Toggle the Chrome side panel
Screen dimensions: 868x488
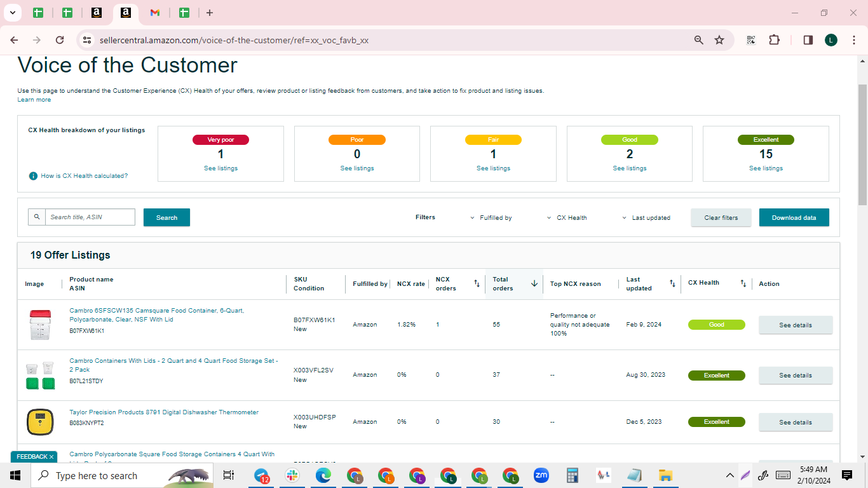click(808, 40)
